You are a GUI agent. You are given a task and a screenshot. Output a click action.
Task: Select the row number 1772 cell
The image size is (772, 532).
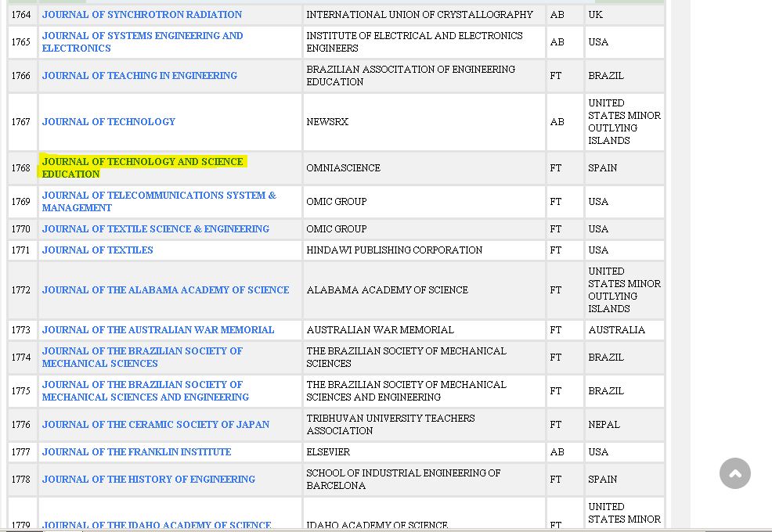[x=21, y=290]
